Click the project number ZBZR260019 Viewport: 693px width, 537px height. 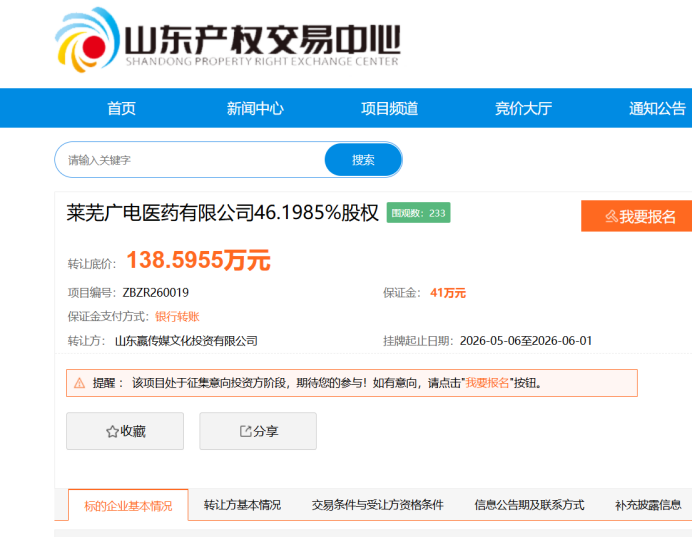pos(156,293)
